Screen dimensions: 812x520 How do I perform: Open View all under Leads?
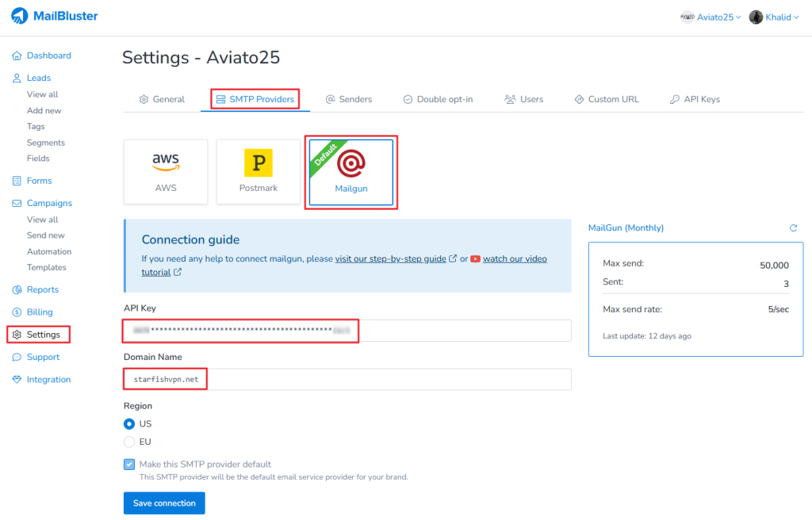coord(43,94)
